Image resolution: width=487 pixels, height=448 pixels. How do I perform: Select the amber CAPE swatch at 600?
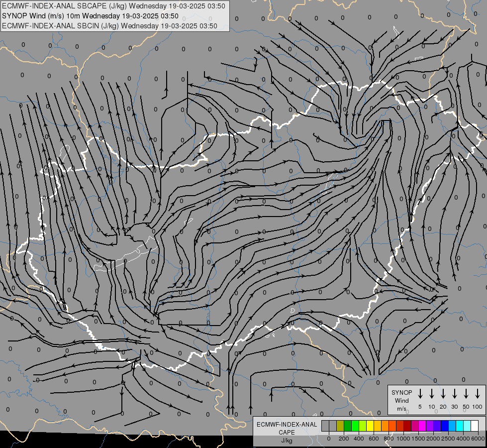(x=378, y=426)
